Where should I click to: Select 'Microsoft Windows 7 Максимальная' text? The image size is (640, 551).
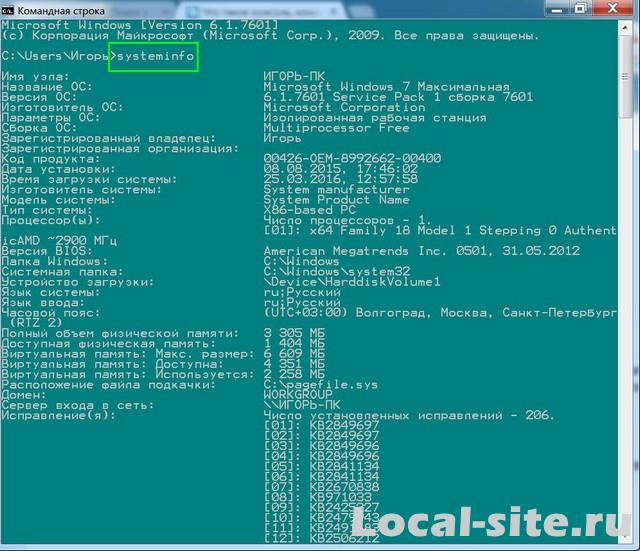pyautogui.click(x=386, y=87)
